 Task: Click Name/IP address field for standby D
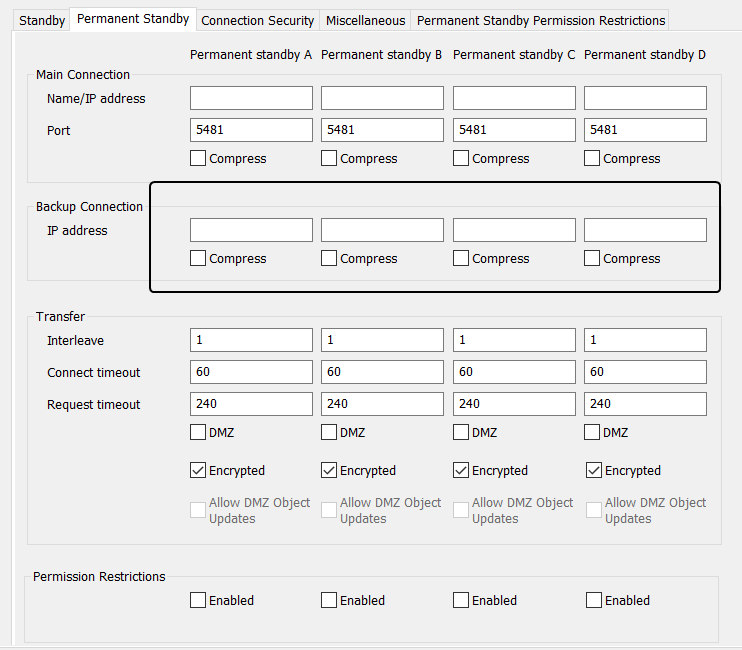click(x=645, y=98)
